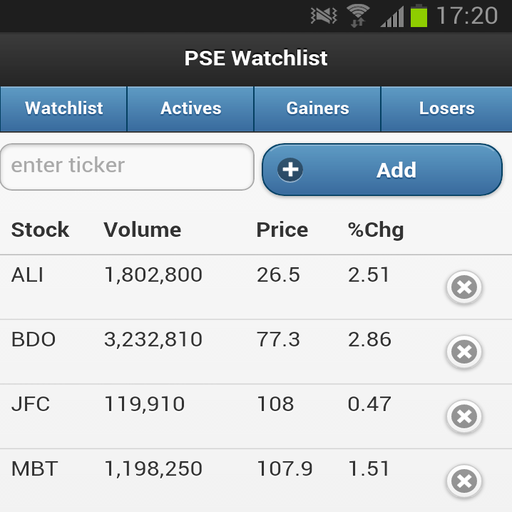Remove BDO using its X icon
512x512 pixels.
(x=464, y=352)
